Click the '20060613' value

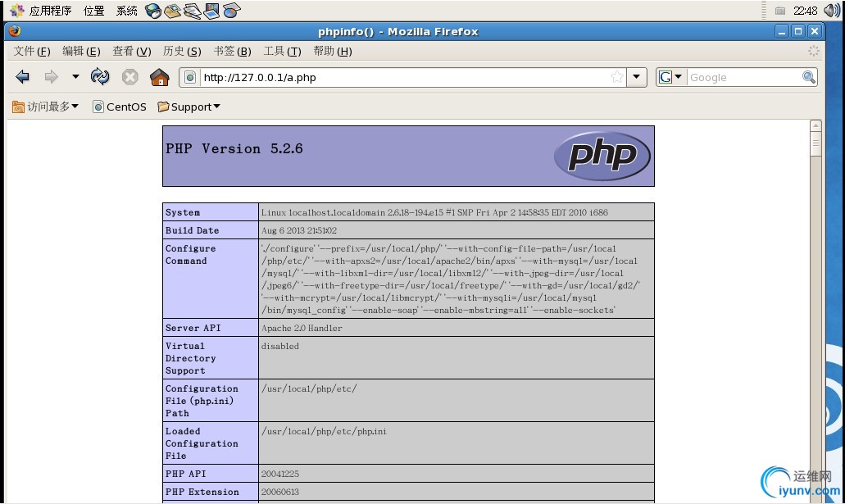[280, 492]
